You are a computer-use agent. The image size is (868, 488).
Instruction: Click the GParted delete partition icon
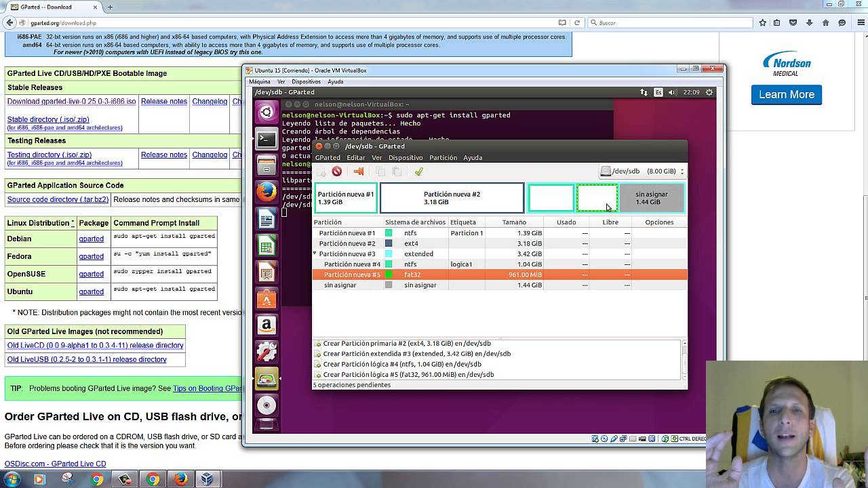(337, 172)
